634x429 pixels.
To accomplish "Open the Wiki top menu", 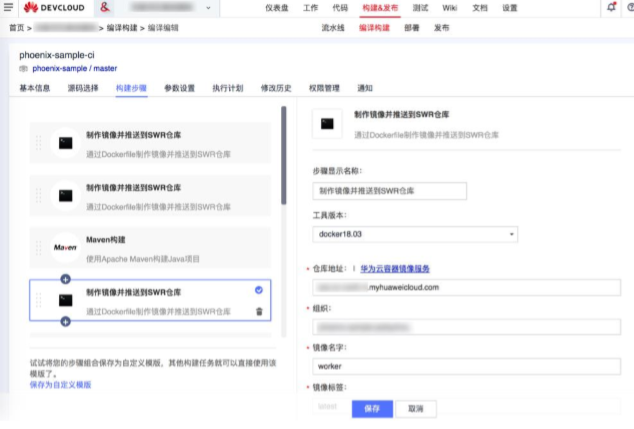I will tap(450, 8).
